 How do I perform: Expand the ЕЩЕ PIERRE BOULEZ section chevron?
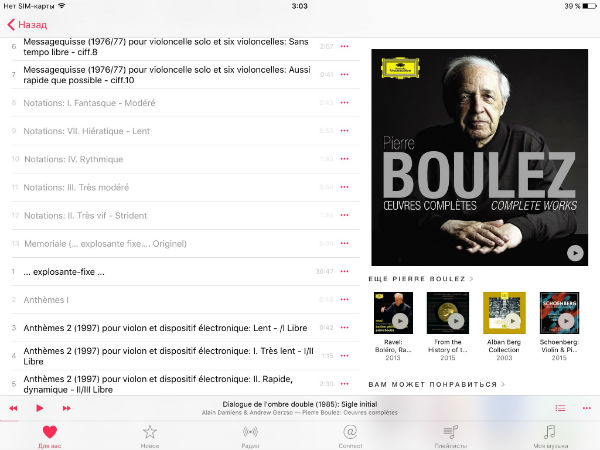click(x=472, y=279)
